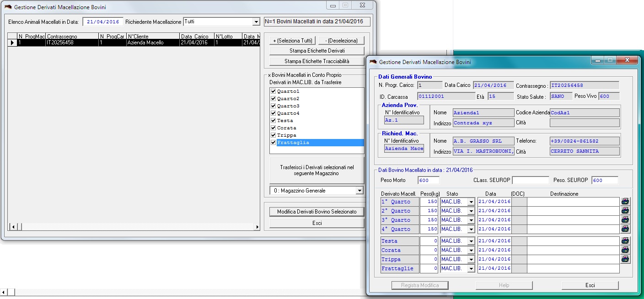Toggle the Quarto3 checkbox
644x299 pixels.
coord(274,106)
